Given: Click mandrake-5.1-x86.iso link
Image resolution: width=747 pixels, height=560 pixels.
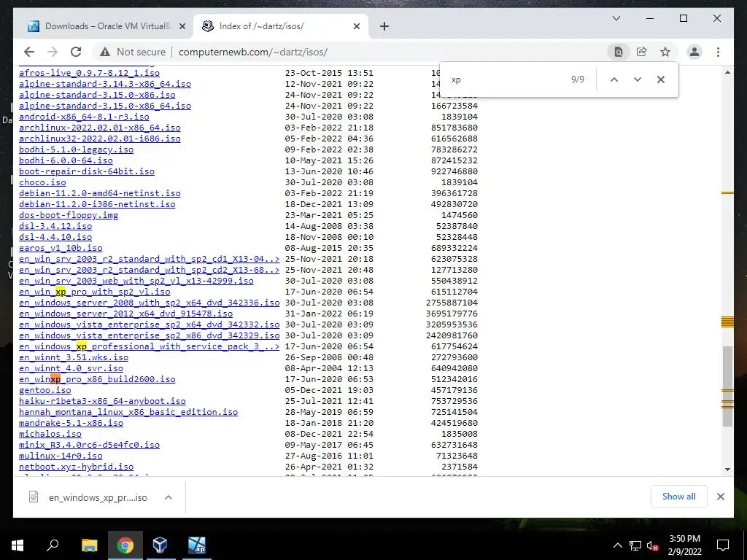Looking at the screenshot, I should tap(71, 424).
